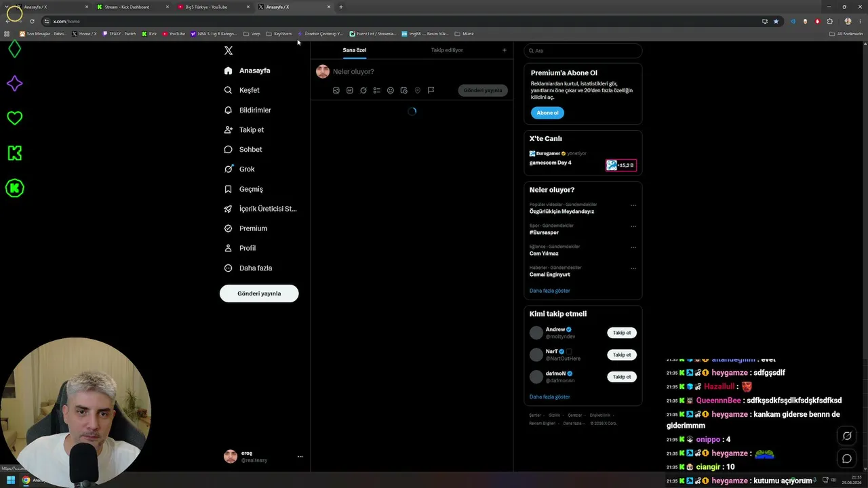The height and width of the screenshot is (488, 868).
Task: Show more trends under Neler oluyor
Action: pyautogui.click(x=549, y=291)
